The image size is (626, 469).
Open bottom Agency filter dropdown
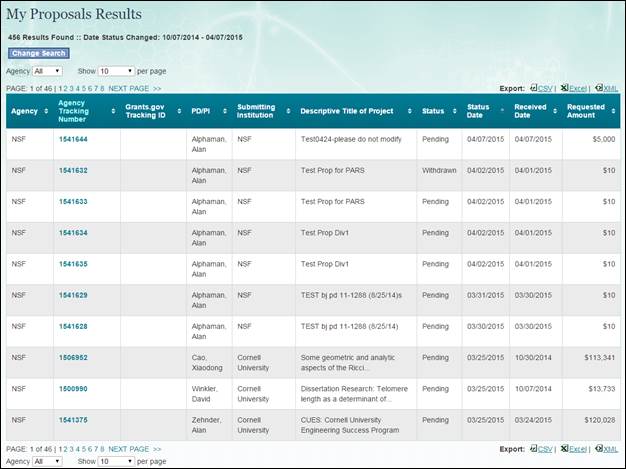[x=47, y=462]
